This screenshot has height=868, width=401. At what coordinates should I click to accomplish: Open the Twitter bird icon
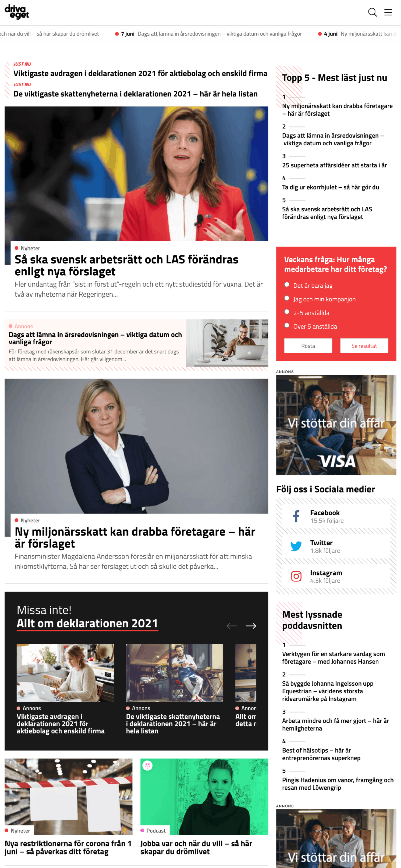tap(296, 546)
